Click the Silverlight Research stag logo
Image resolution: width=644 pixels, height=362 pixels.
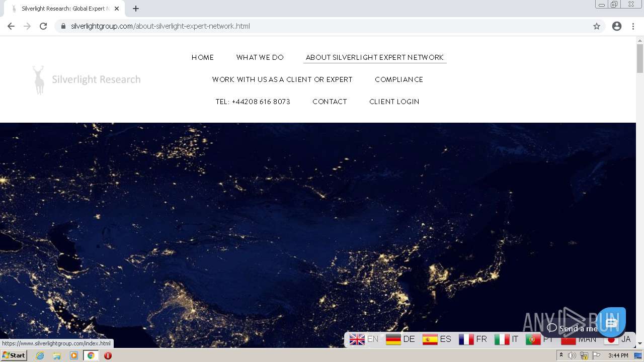[87, 79]
